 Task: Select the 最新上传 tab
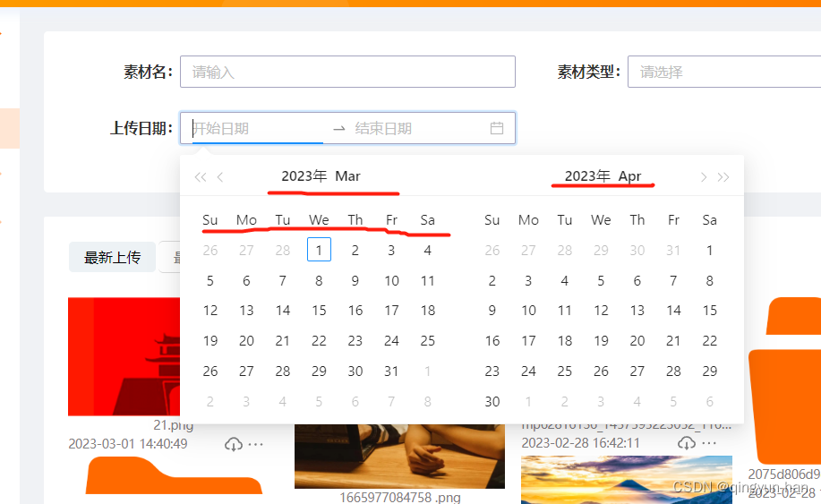112,257
